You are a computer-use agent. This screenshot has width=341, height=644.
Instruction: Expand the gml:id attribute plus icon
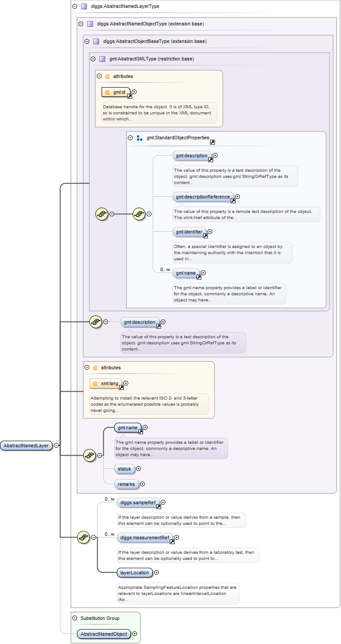coord(134,92)
